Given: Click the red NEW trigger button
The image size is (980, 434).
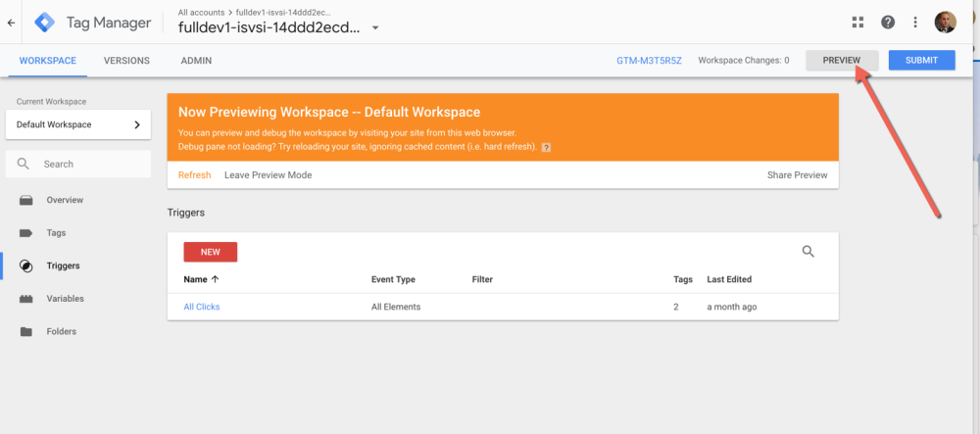Looking at the screenshot, I should pos(211,253).
